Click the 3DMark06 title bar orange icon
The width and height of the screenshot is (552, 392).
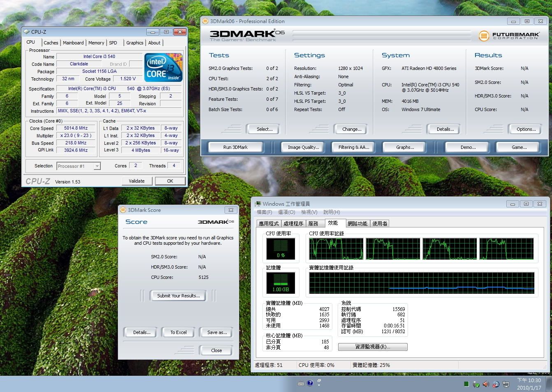[x=205, y=21]
